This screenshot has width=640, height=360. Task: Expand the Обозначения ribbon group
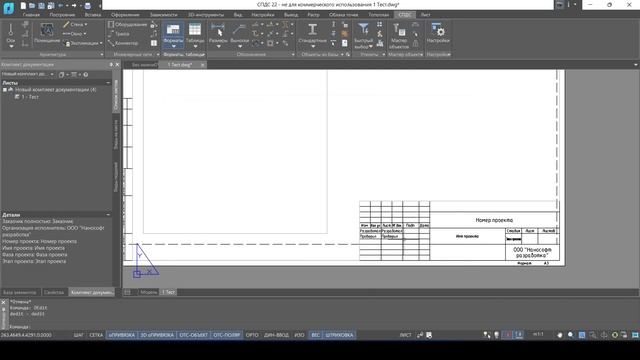tap(293, 54)
